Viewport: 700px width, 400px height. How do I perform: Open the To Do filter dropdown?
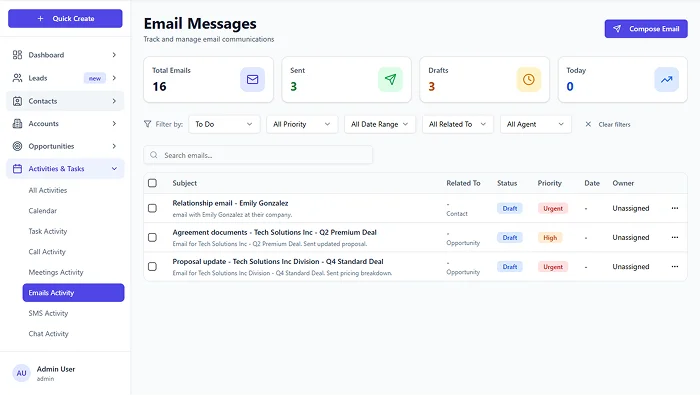[224, 124]
